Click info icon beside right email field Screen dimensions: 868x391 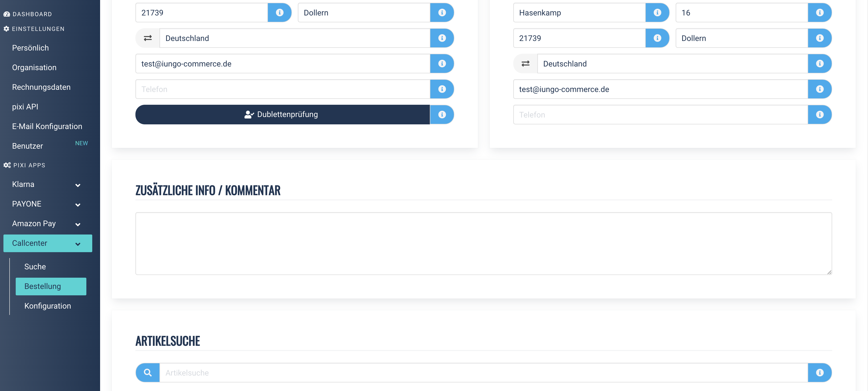pyautogui.click(x=819, y=89)
